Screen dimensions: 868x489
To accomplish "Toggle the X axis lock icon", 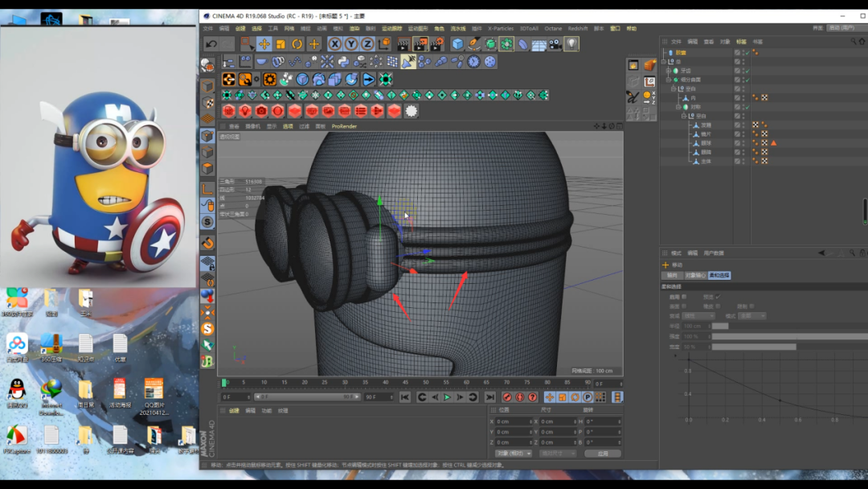I will pyautogui.click(x=335, y=44).
